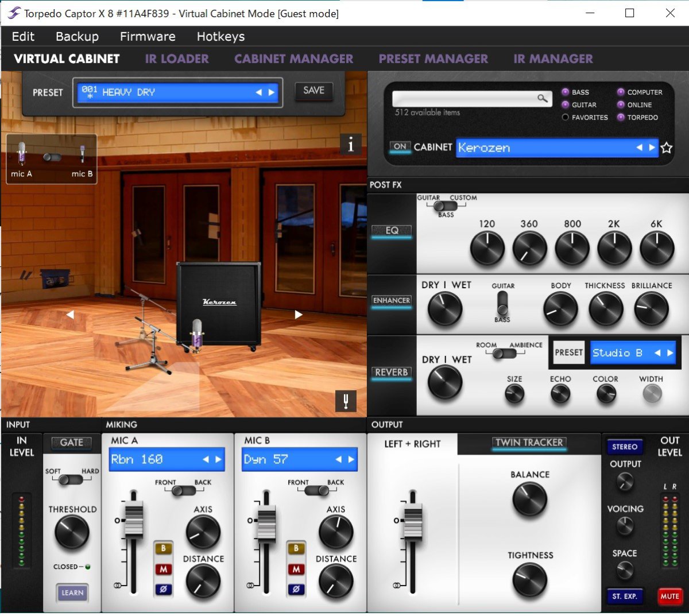Switch to IR LOADER tab
Image resolution: width=689 pixels, height=616 pixels.
(177, 59)
